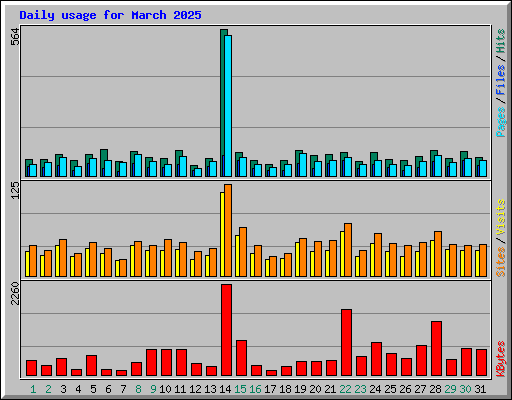Click the Visits legend label
512x400 pixels.
[501, 217]
